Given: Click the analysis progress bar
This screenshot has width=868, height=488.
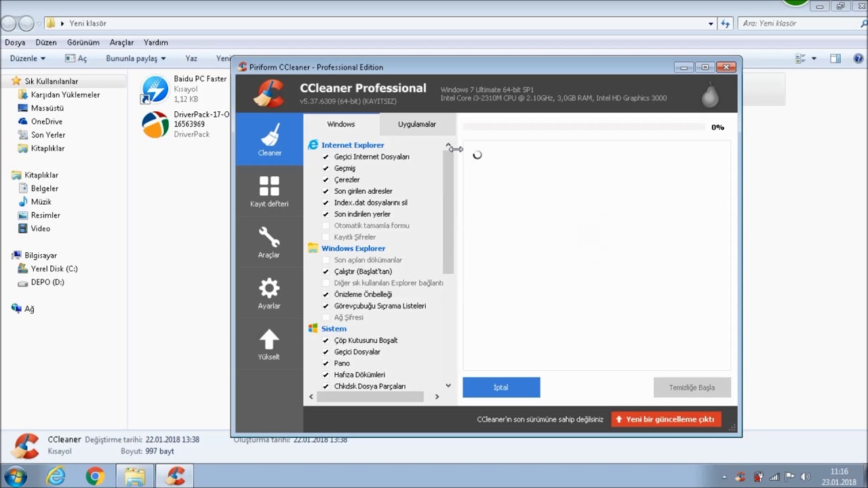Looking at the screenshot, I should coord(584,127).
